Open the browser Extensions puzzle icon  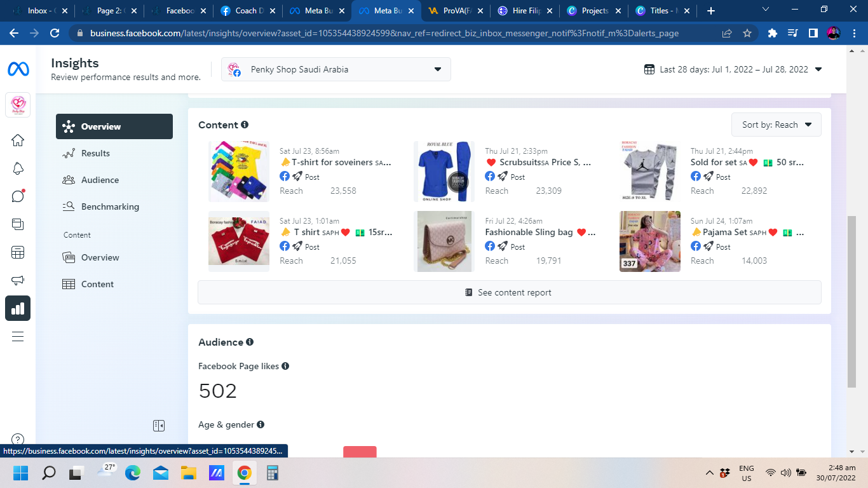(773, 33)
